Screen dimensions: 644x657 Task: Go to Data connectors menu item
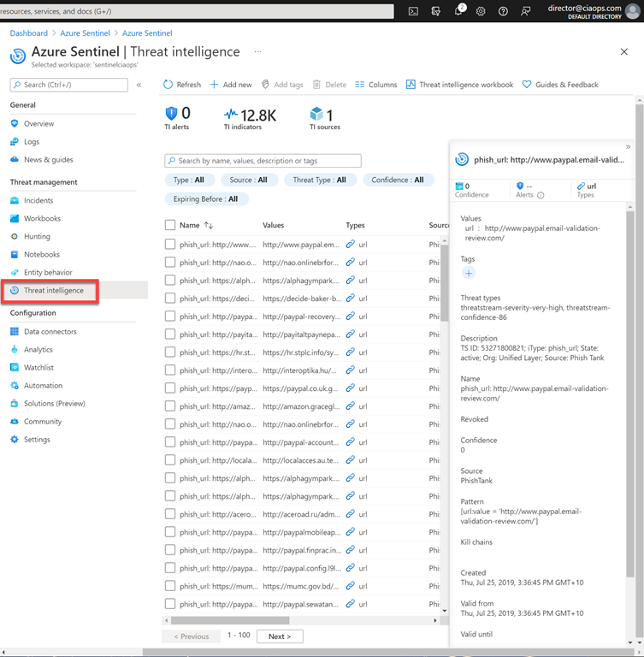coord(50,332)
